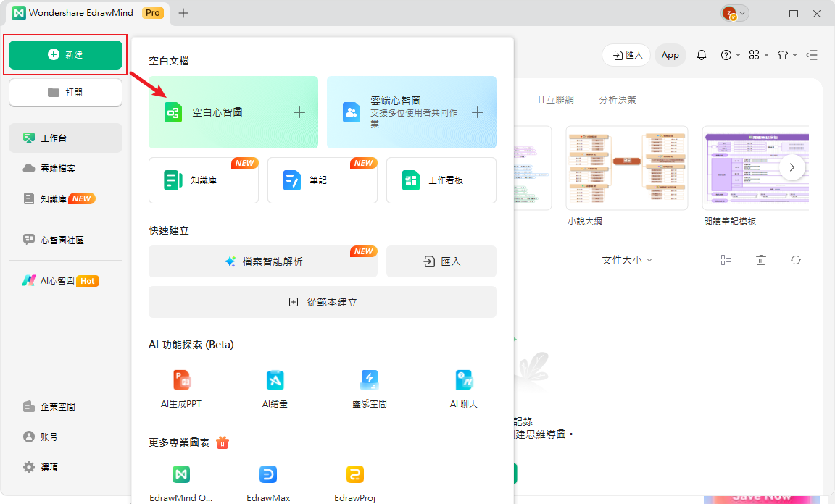Open the help menu dropdown
Viewport: 835px width, 504px height.
click(729, 54)
